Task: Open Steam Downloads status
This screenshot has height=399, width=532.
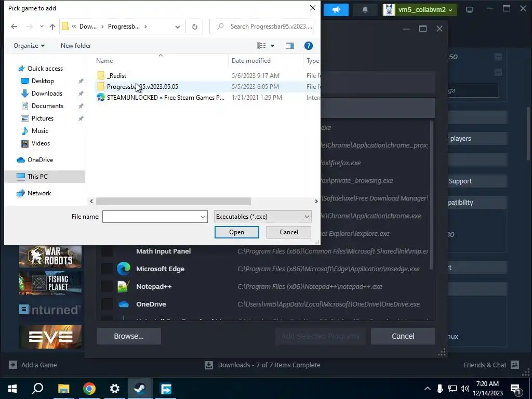Action: (262, 365)
